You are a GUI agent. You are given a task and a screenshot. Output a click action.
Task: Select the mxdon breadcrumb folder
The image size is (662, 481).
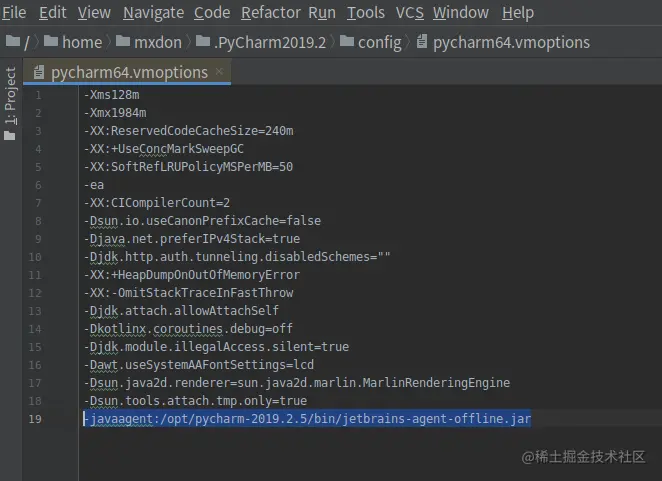tap(149, 42)
